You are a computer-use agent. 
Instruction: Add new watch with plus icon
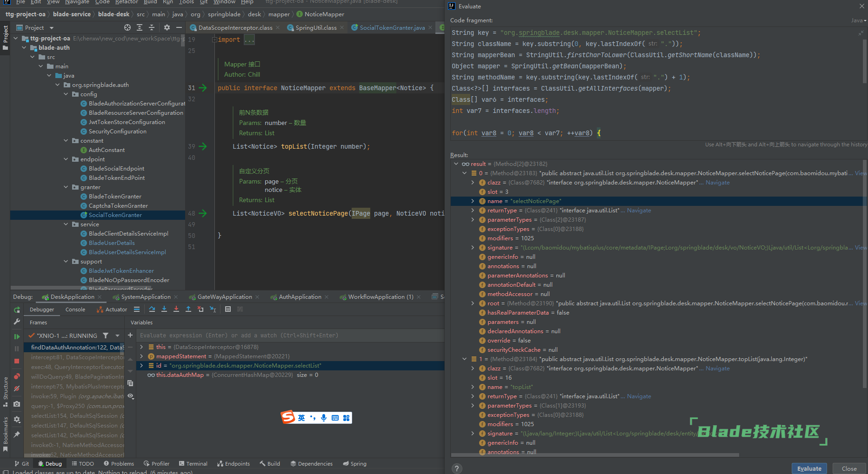click(x=130, y=335)
